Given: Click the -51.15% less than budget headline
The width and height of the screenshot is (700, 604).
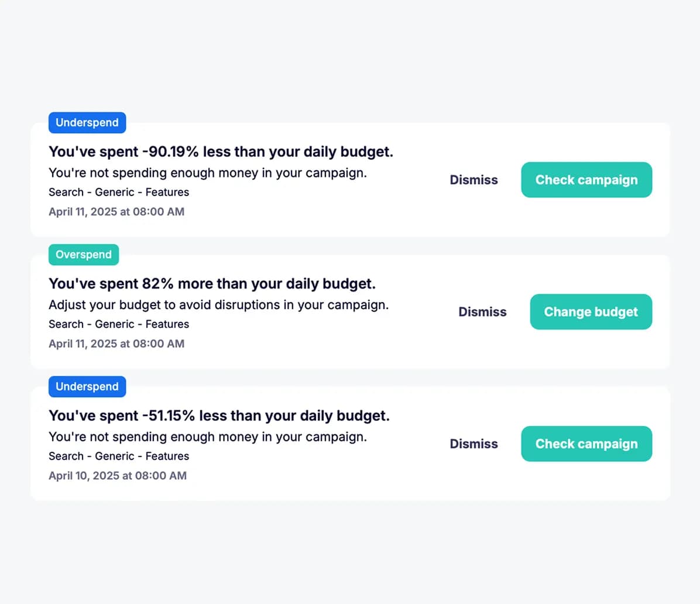Looking at the screenshot, I should [x=219, y=416].
